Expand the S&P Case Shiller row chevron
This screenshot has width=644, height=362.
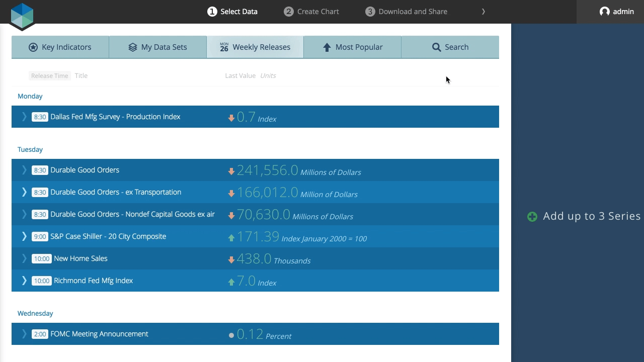(24, 236)
